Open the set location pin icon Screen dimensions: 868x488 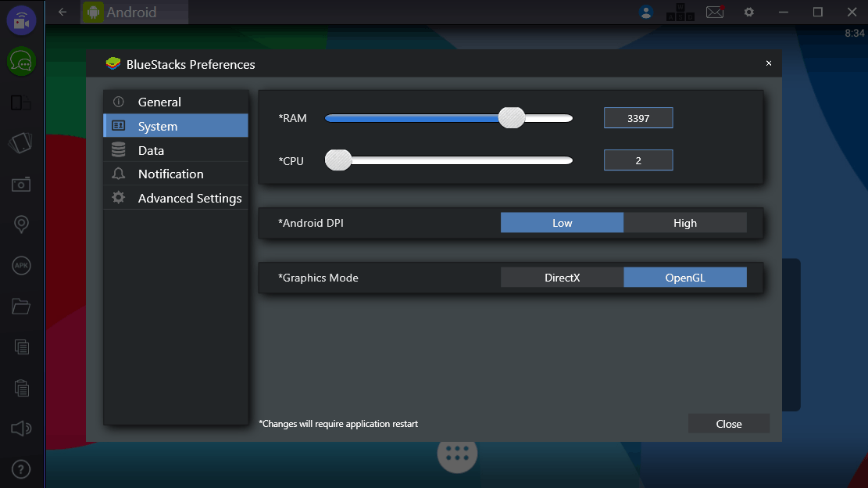click(x=21, y=224)
